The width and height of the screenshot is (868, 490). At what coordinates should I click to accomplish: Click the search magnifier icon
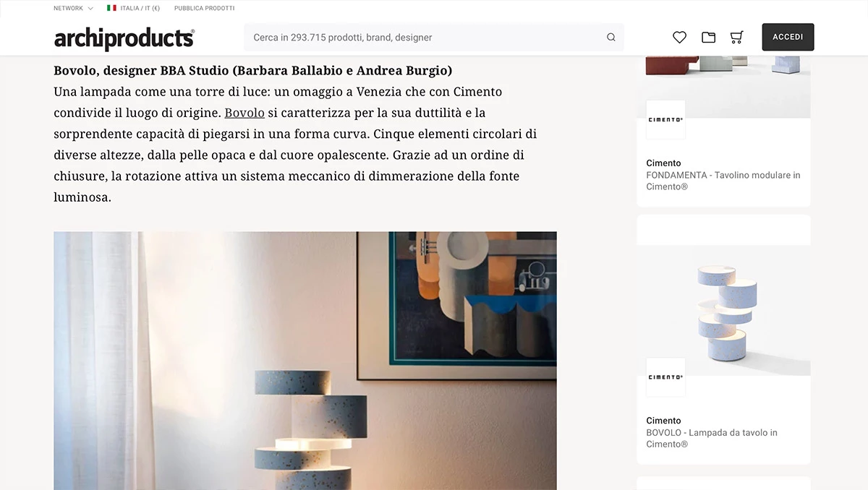point(611,38)
